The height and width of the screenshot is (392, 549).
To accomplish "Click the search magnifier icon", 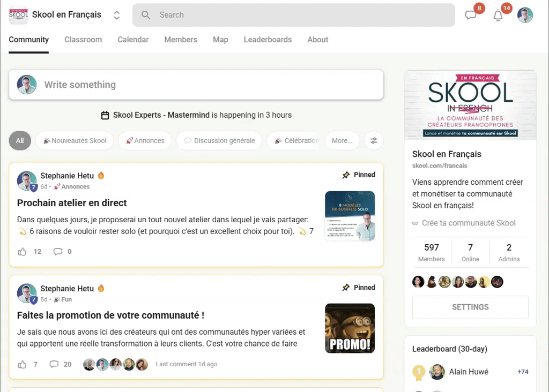I will point(146,15).
